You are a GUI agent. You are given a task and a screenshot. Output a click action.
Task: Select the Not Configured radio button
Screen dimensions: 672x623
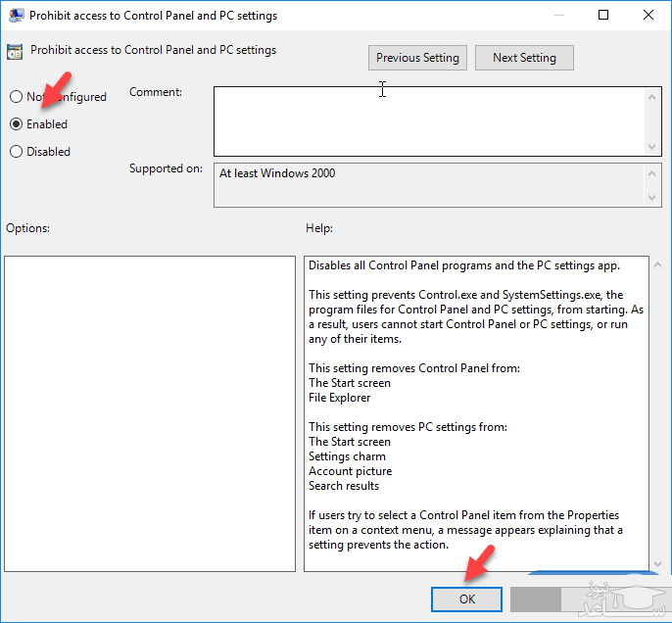(x=16, y=97)
